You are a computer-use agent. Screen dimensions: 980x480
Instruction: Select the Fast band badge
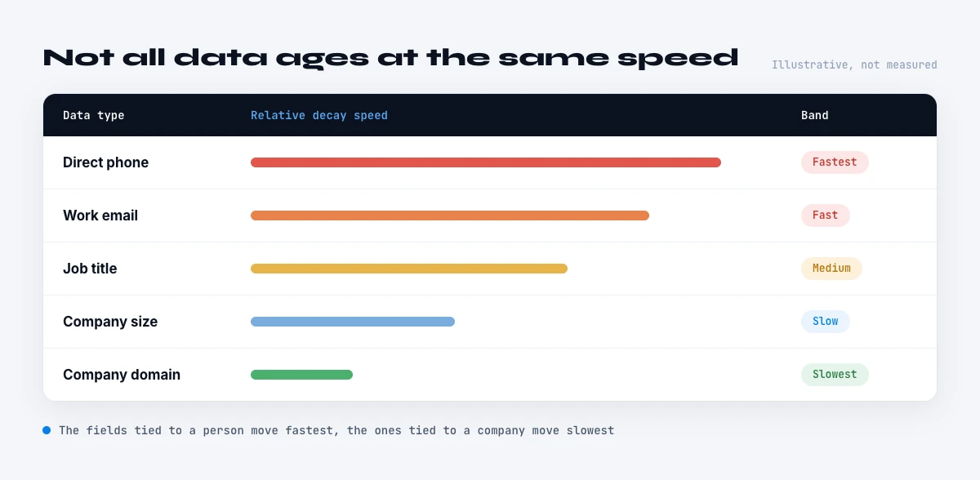[826, 216]
